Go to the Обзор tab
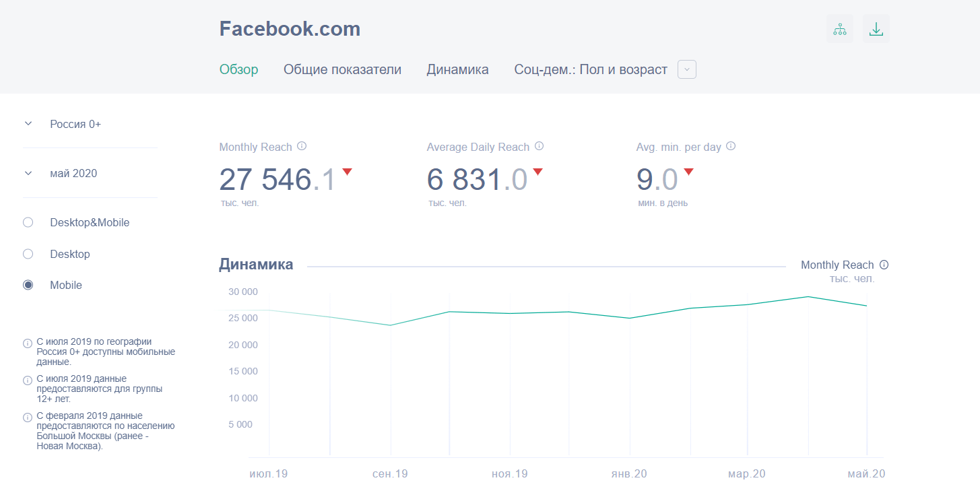Screen dimensions: 980x497 click(238, 69)
